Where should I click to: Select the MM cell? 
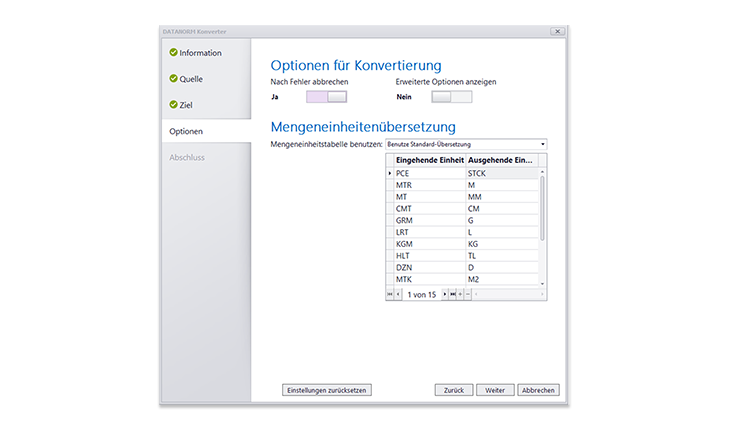click(x=502, y=197)
